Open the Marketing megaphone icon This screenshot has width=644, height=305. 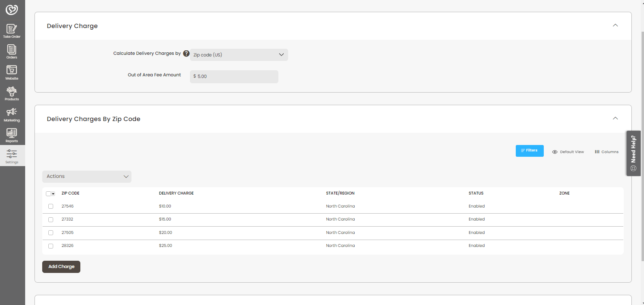point(12,114)
